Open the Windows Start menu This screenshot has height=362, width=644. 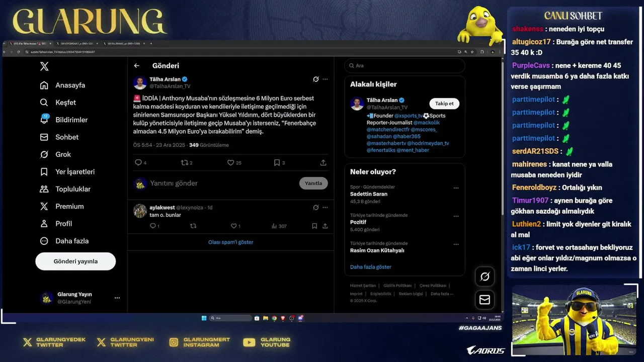204,318
